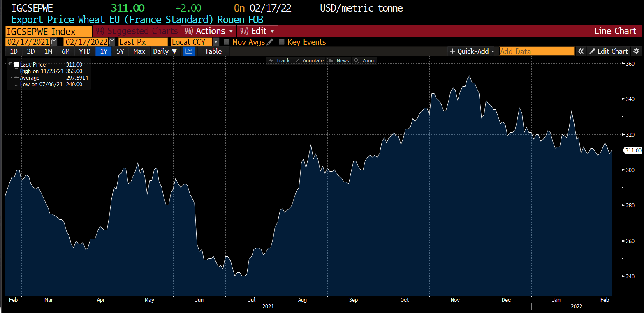This screenshot has width=644, height=313.
Task: Select the 5Y time range
Action: [120, 51]
